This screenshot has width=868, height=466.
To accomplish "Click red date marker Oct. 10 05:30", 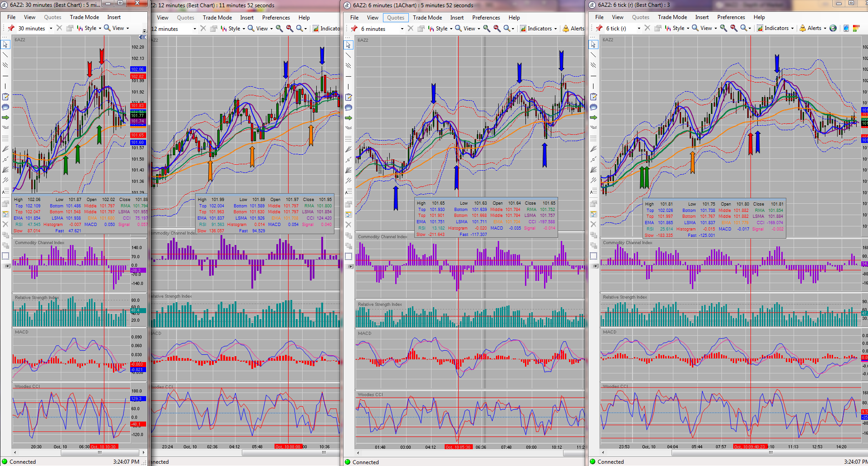I will tap(458, 447).
